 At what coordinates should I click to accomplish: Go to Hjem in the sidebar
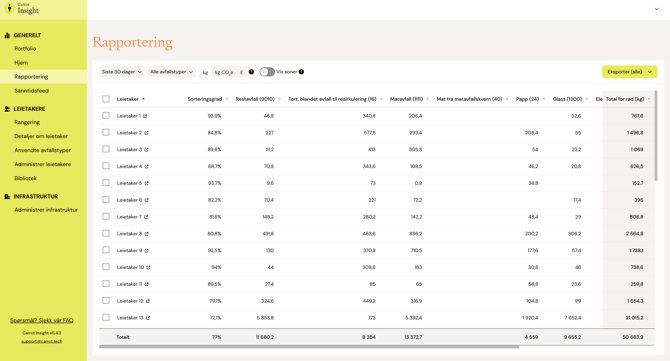pyautogui.click(x=21, y=63)
